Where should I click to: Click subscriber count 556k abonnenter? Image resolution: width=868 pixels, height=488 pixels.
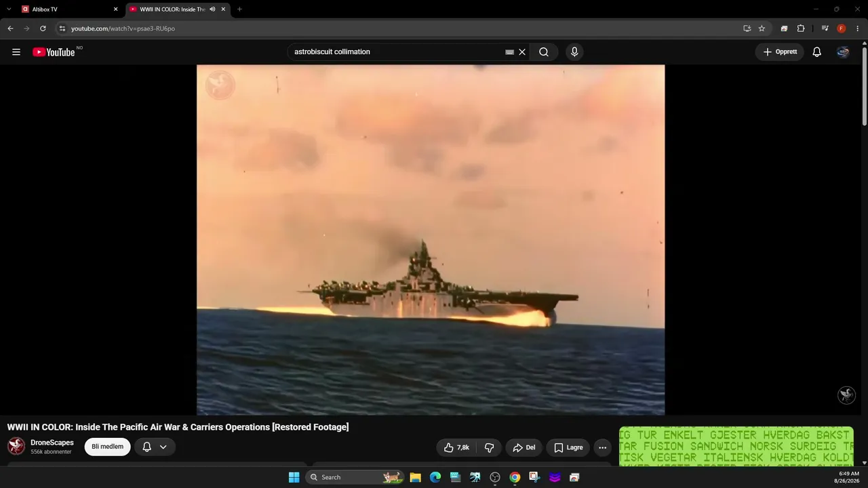(51, 452)
